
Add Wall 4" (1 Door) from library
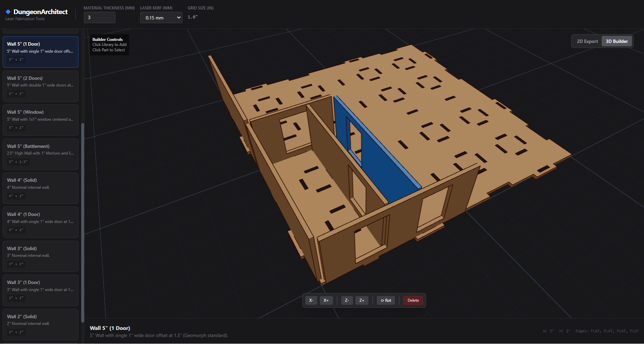(41, 222)
